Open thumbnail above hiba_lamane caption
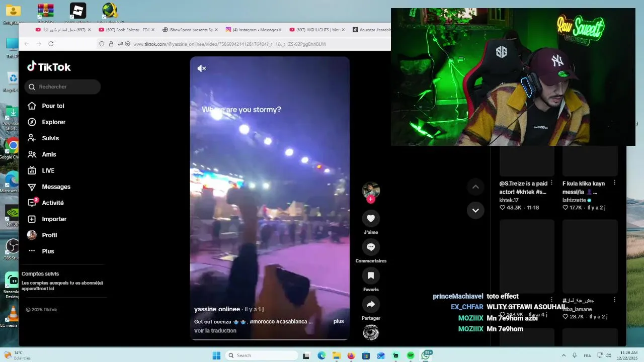The width and height of the screenshot is (644, 362). pyautogui.click(x=590, y=256)
